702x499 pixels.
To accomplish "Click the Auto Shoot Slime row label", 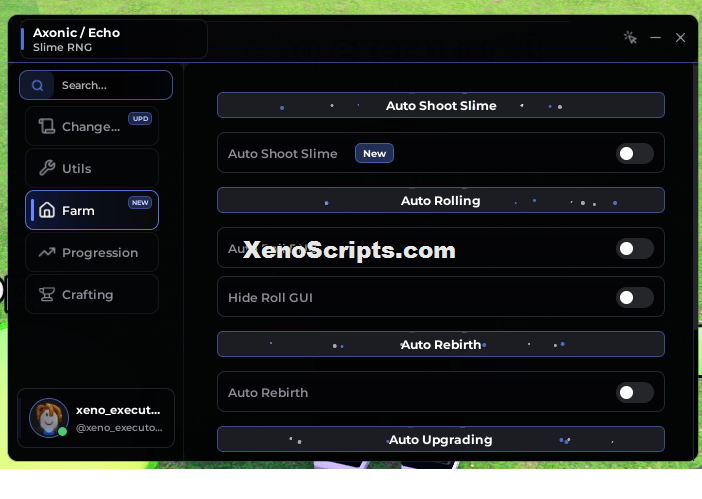I will click(x=283, y=154).
